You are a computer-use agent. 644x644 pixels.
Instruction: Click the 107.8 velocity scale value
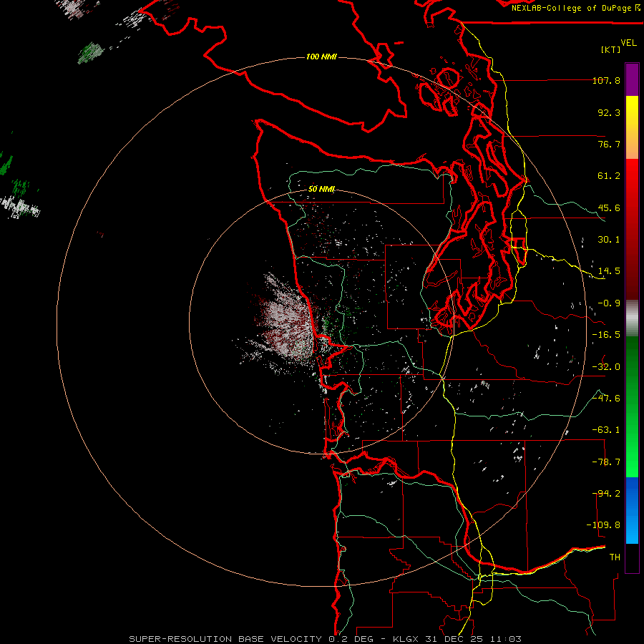pyautogui.click(x=606, y=80)
